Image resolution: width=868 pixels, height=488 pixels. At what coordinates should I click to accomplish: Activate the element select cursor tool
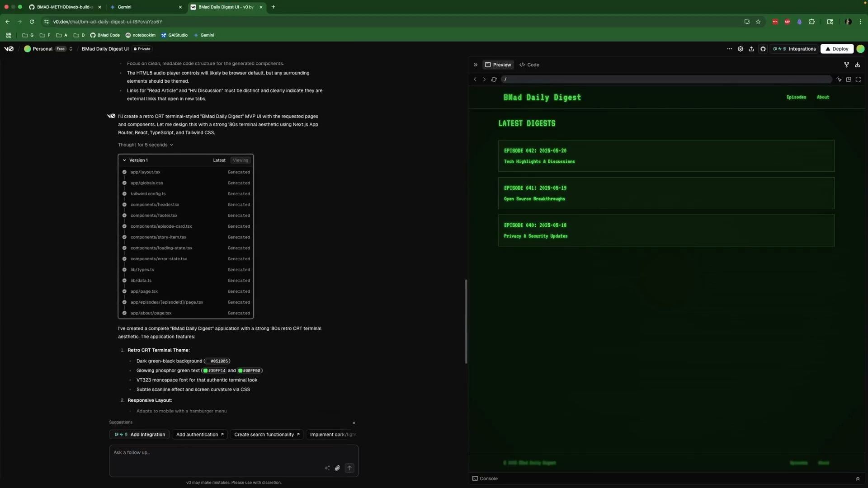pos(839,80)
